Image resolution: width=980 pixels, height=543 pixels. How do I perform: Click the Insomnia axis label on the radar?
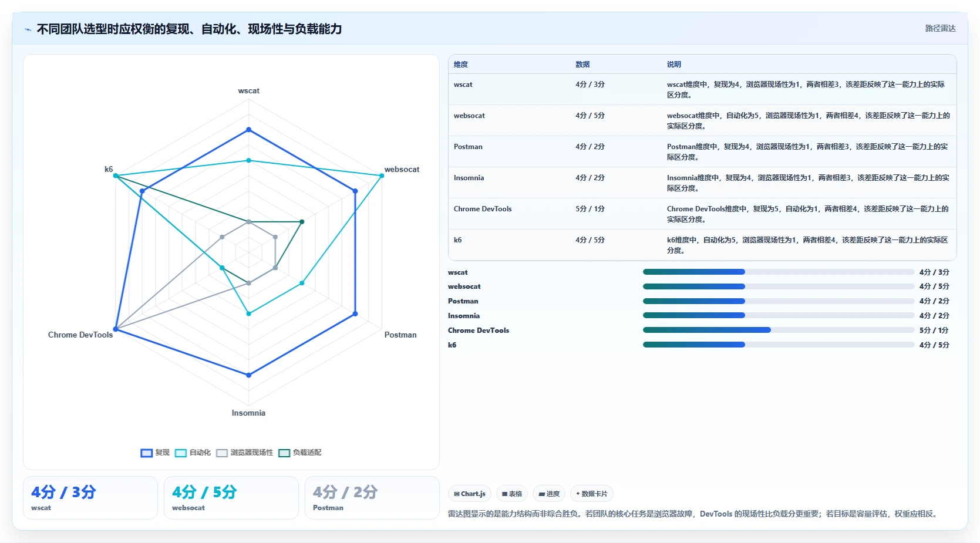[248, 413]
